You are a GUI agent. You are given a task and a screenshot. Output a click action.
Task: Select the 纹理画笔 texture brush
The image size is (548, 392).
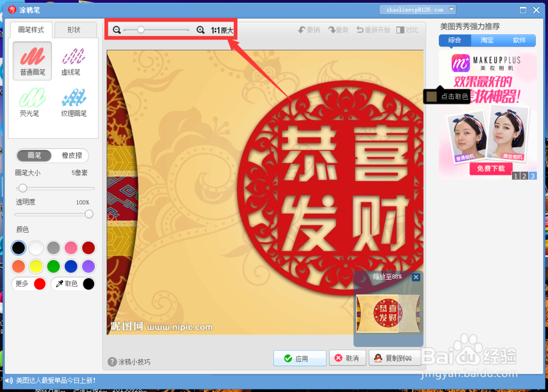coord(74,102)
